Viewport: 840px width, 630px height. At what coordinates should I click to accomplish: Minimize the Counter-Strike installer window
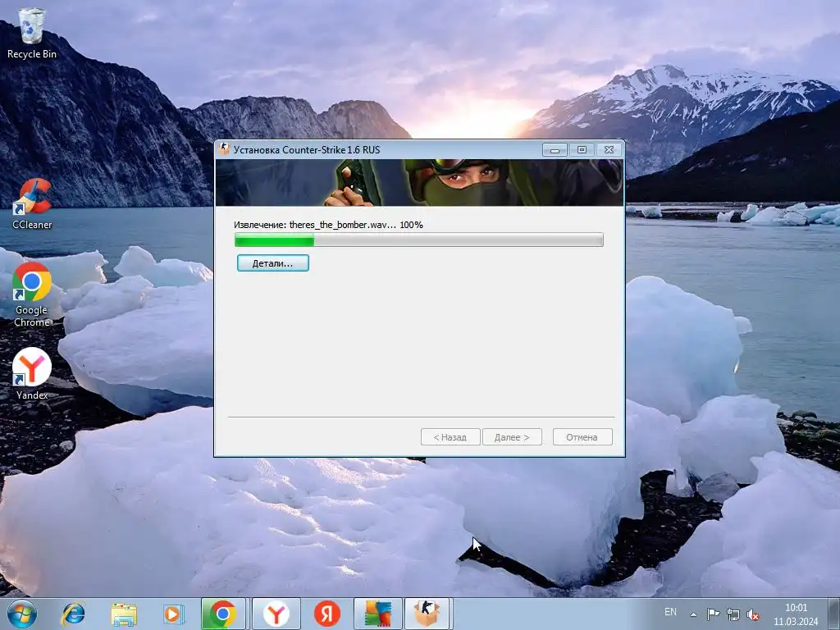pos(555,150)
